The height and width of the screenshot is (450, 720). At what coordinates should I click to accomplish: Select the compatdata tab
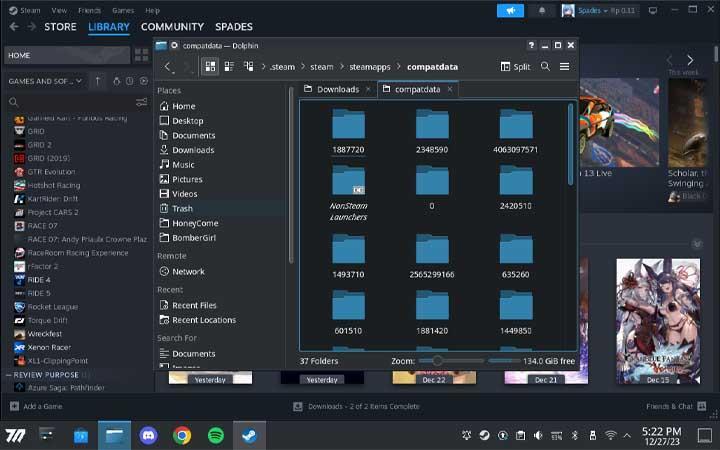pos(417,89)
